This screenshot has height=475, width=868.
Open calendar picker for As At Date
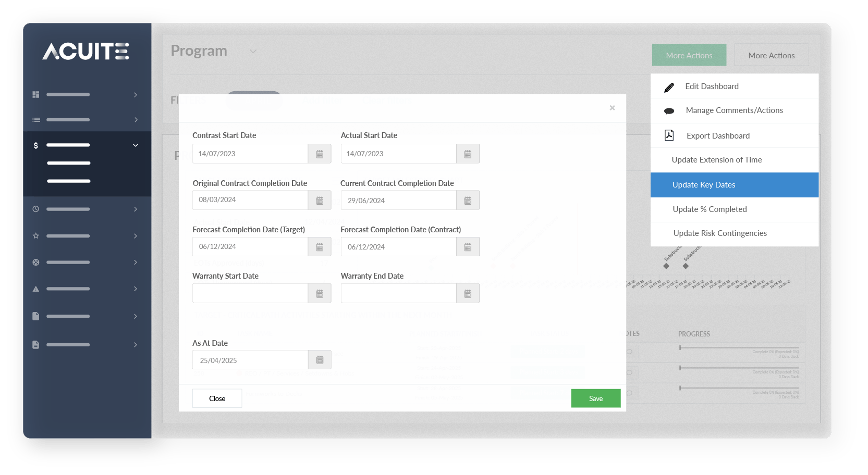(320, 360)
